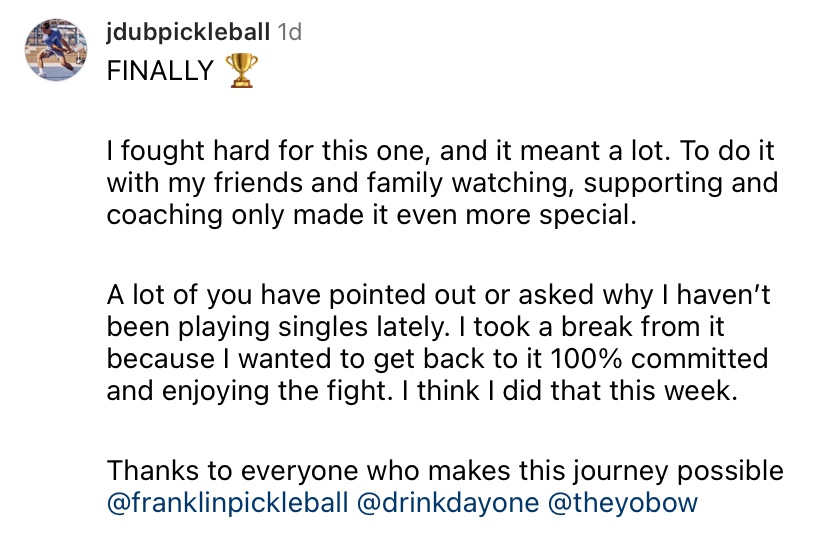Click the word "FINALLY" in the caption
This screenshot has height=546, width=828.
pos(160,71)
